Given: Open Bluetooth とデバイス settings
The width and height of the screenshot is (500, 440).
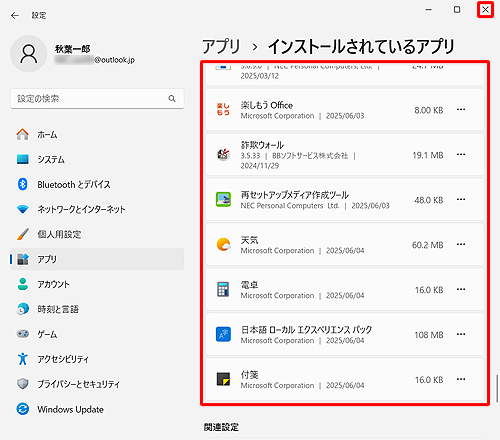Looking at the screenshot, I should (97, 184).
